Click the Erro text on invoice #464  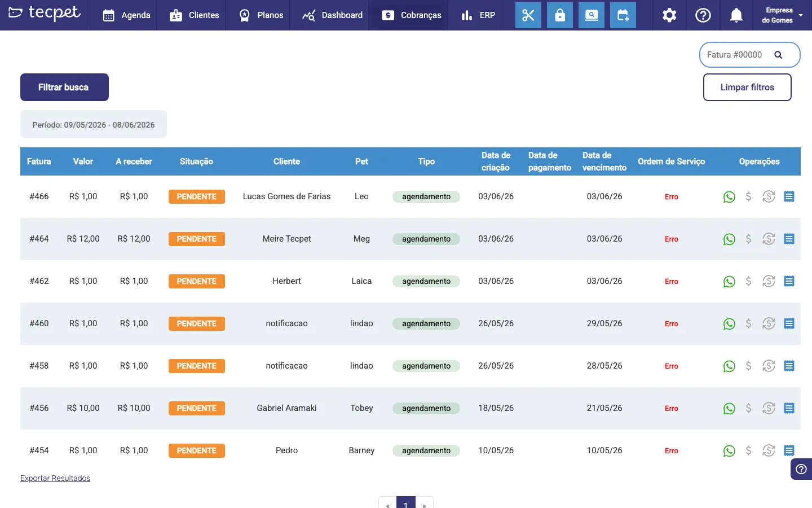(x=672, y=239)
